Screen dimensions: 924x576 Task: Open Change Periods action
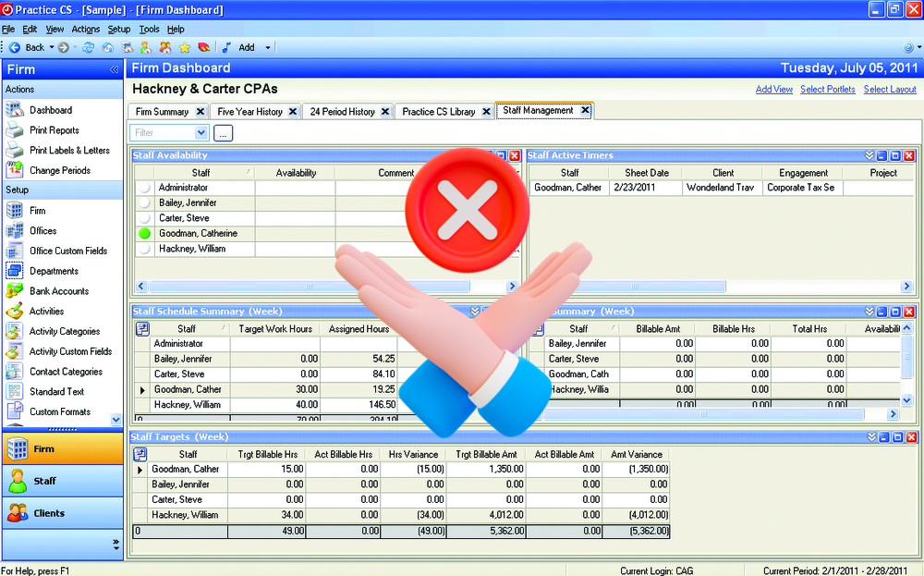[60, 170]
